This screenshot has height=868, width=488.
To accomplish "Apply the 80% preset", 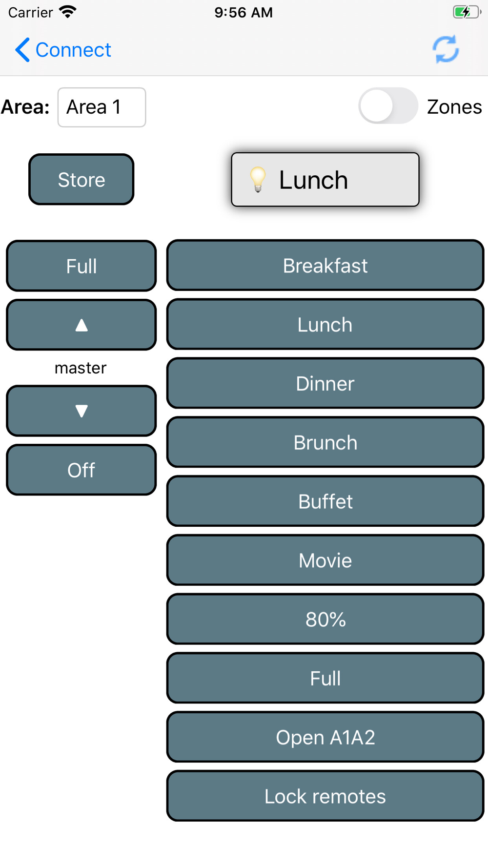I will click(325, 619).
